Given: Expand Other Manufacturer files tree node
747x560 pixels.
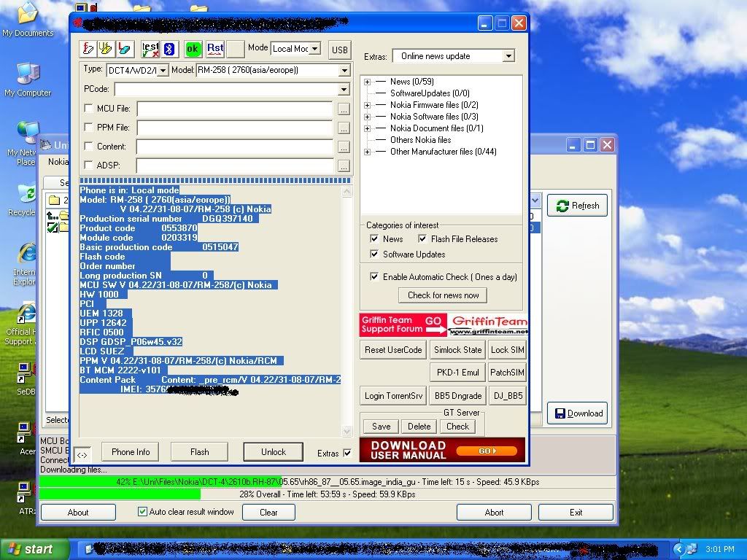Looking at the screenshot, I should coord(368,152).
